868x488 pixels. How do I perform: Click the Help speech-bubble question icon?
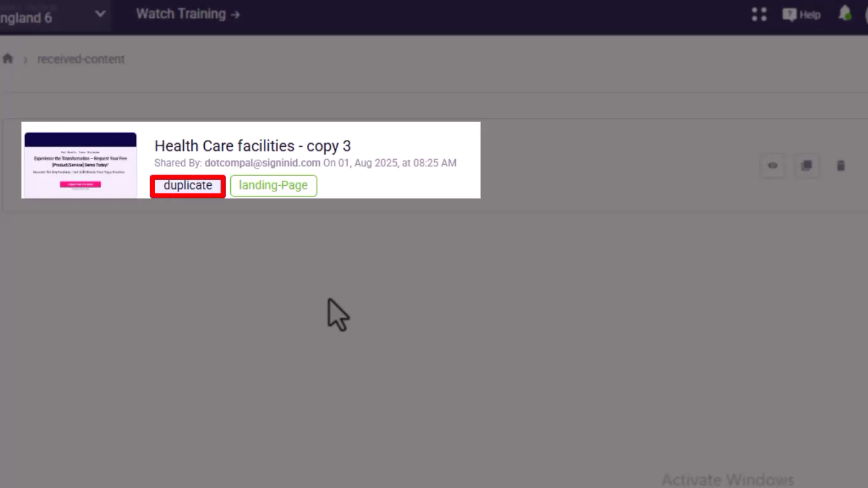click(789, 14)
